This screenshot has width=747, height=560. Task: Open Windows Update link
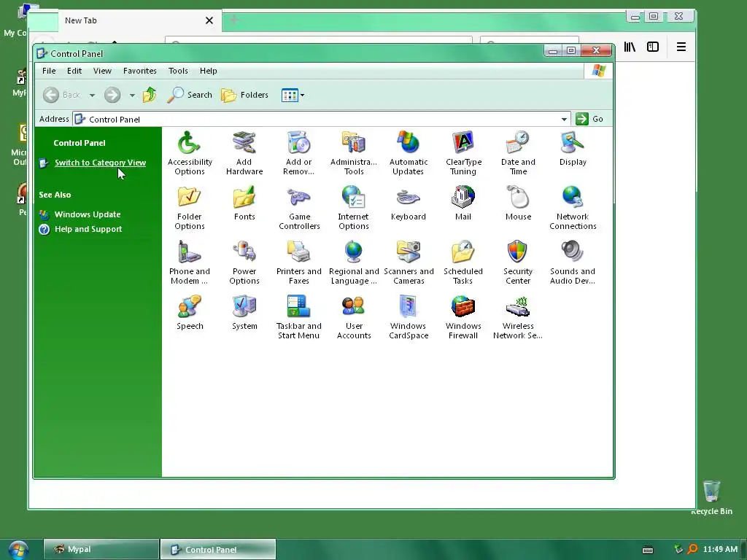[88, 214]
